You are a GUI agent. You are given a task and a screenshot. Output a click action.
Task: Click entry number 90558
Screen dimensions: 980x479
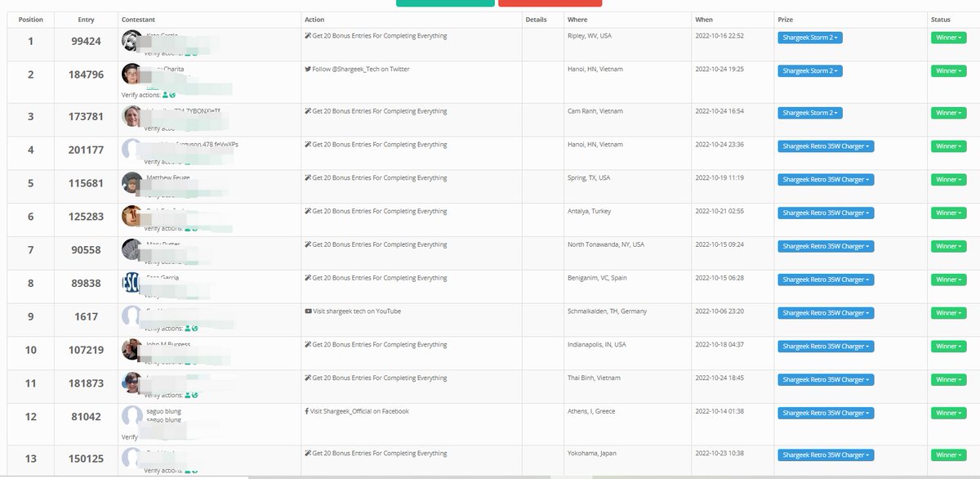coord(86,250)
